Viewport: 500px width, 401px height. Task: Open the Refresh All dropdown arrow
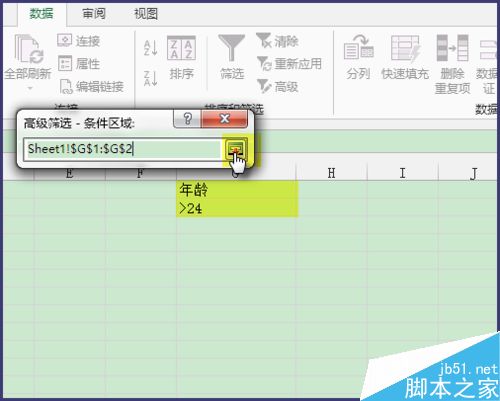[x=30, y=88]
